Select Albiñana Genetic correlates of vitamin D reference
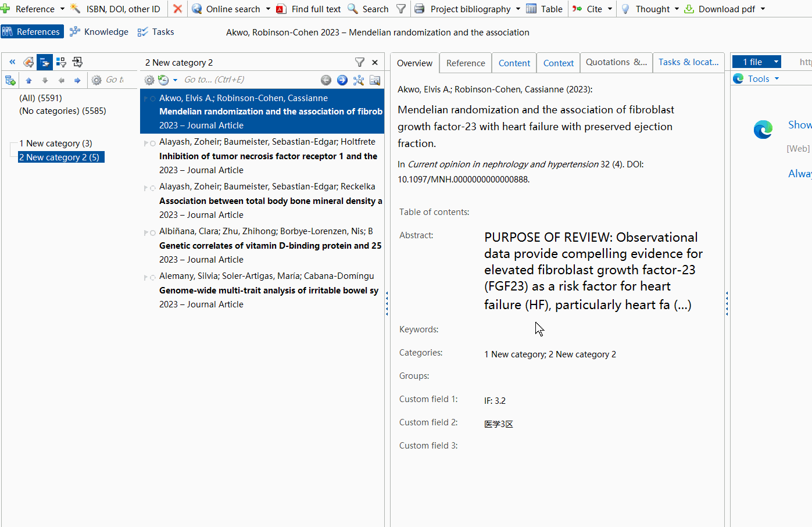Image resolution: width=812 pixels, height=527 pixels. 262,245
